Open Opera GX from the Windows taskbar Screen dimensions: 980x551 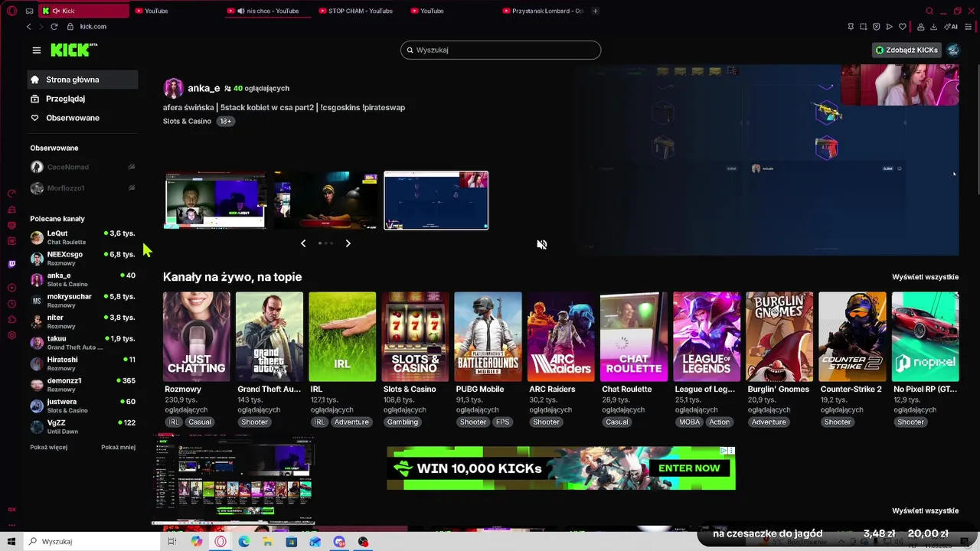[220, 542]
